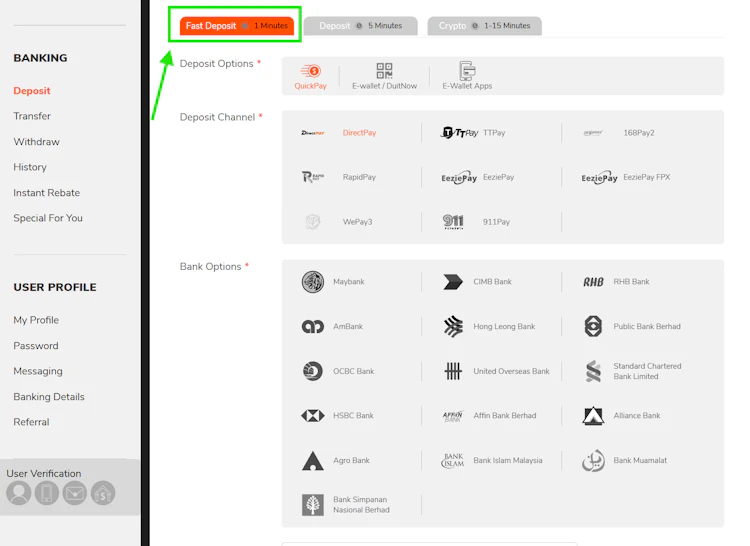
Task: Pick the Alliance Bank logo
Action: (593, 415)
